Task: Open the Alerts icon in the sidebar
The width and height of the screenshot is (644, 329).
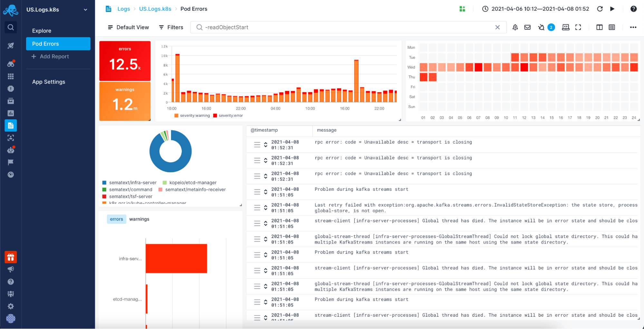Action: pyautogui.click(x=11, y=89)
